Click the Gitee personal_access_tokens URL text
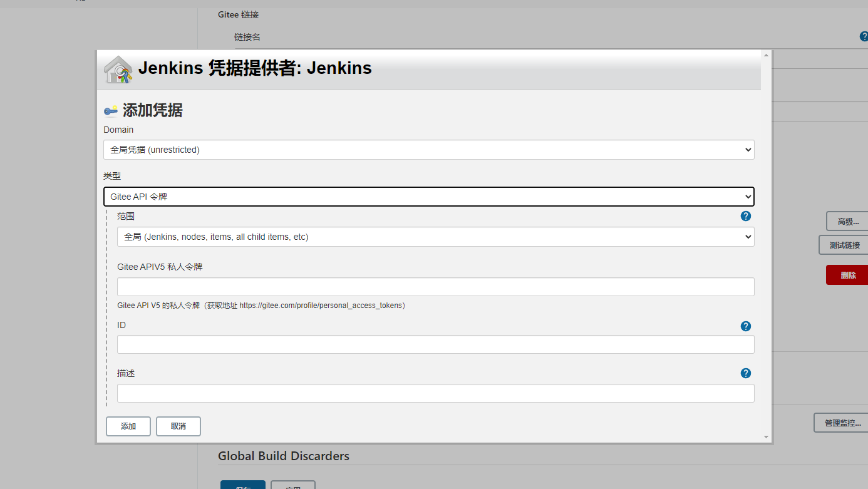 click(321, 306)
